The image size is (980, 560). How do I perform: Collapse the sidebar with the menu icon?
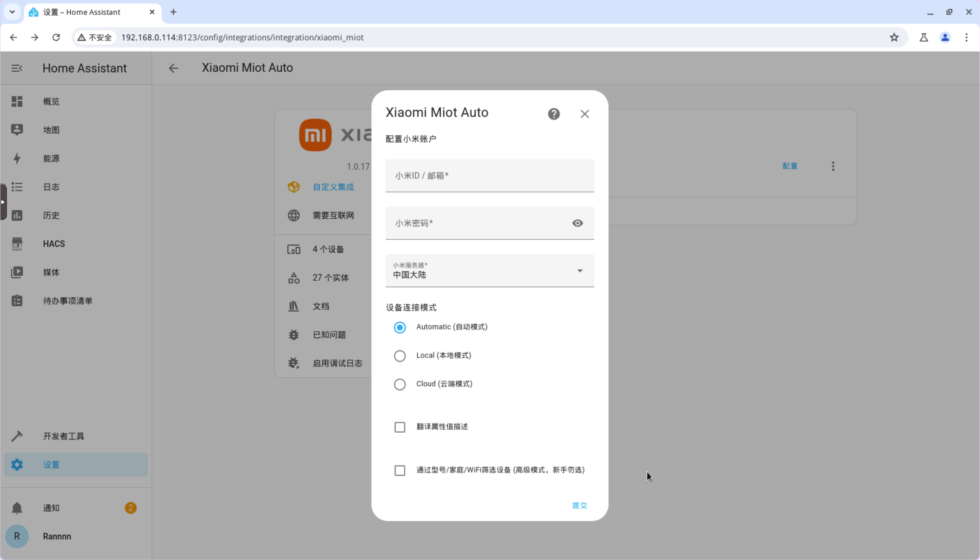pos(17,68)
